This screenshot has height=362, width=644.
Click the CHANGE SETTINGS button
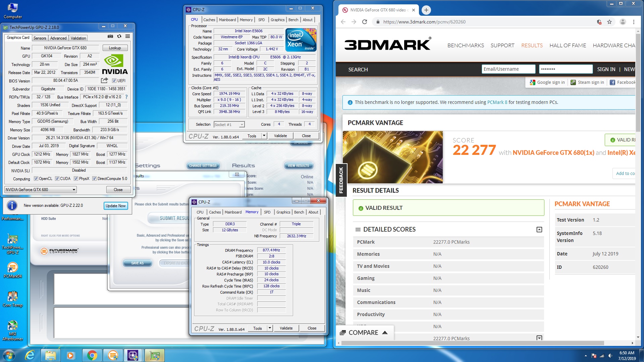(x=203, y=166)
